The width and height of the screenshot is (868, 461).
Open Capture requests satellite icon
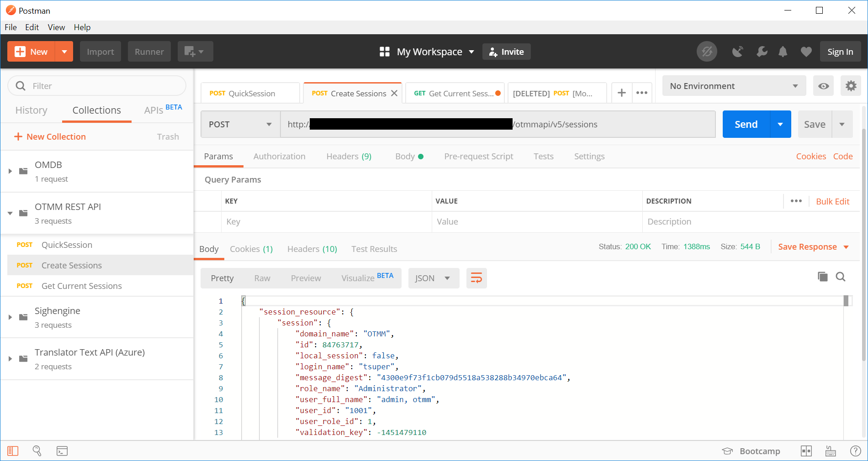tap(737, 52)
